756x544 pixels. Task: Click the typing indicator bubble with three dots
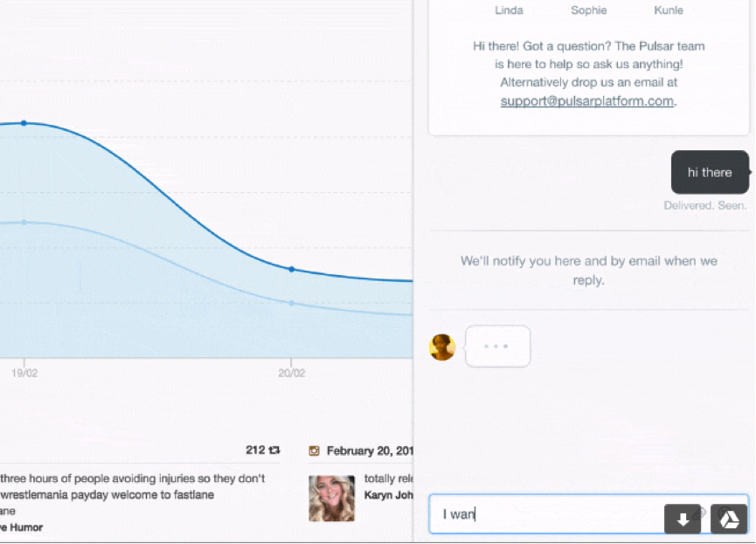point(497,347)
